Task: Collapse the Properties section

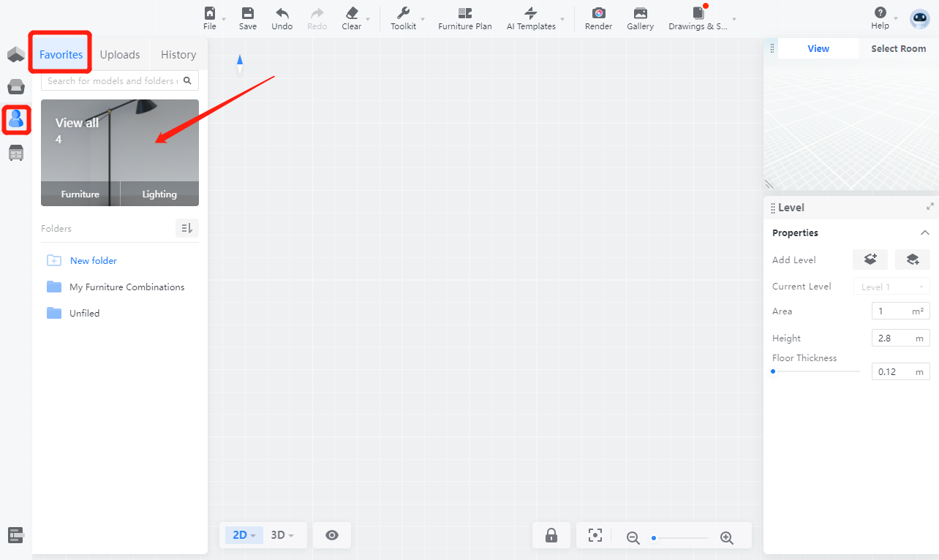Action: (925, 232)
